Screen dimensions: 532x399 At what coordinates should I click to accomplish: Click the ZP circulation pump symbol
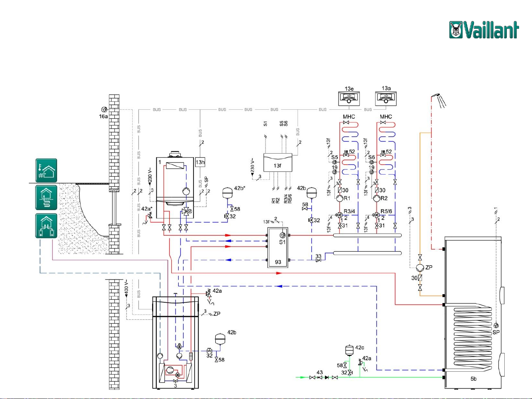[420, 268]
